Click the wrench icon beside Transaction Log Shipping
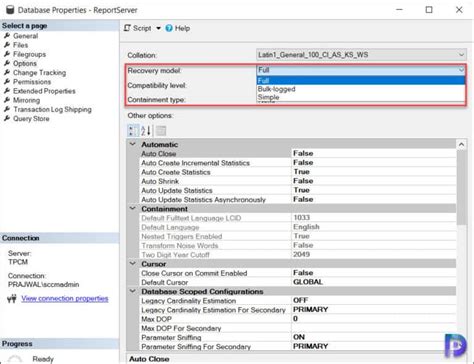 [x=7, y=109]
